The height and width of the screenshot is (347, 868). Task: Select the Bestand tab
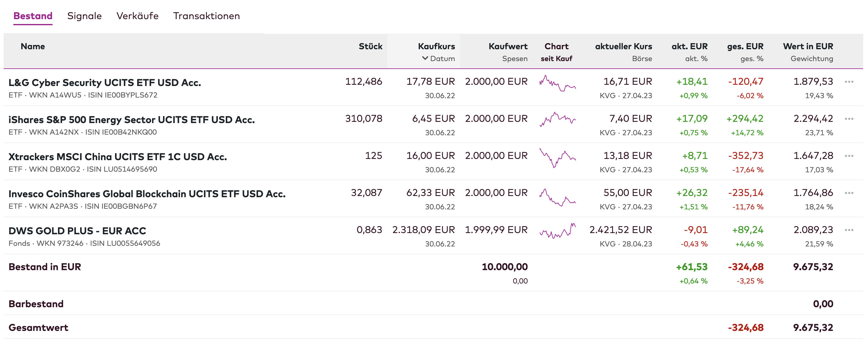pyautogui.click(x=33, y=16)
